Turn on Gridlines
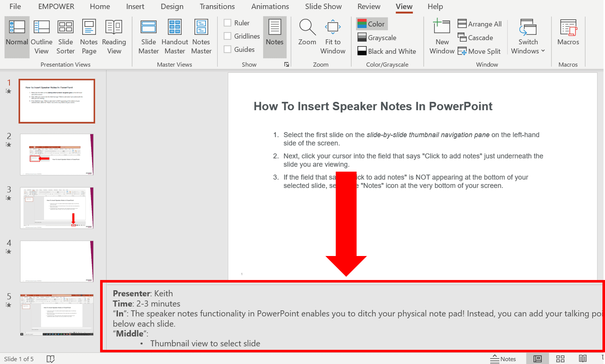The height and width of the screenshot is (364, 605). click(x=227, y=36)
